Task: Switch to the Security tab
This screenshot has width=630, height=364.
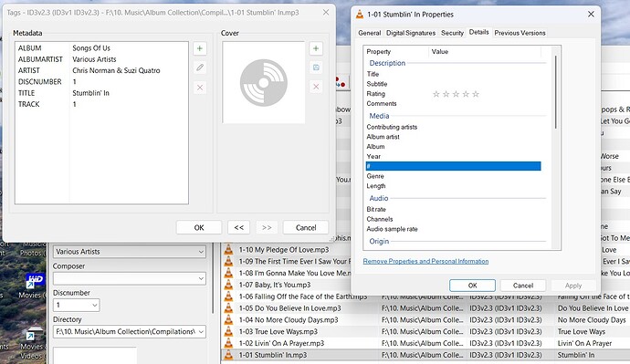Action: pyautogui.click(x=452, y=33)
